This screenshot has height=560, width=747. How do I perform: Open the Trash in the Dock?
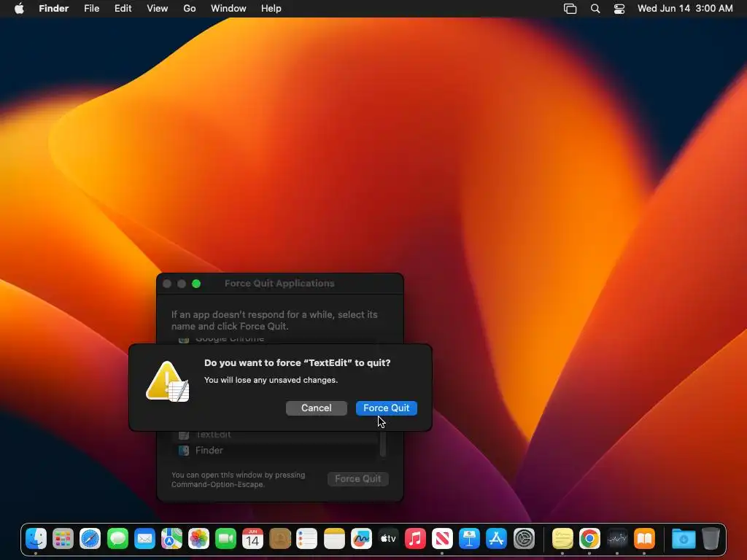coord(711,539)
